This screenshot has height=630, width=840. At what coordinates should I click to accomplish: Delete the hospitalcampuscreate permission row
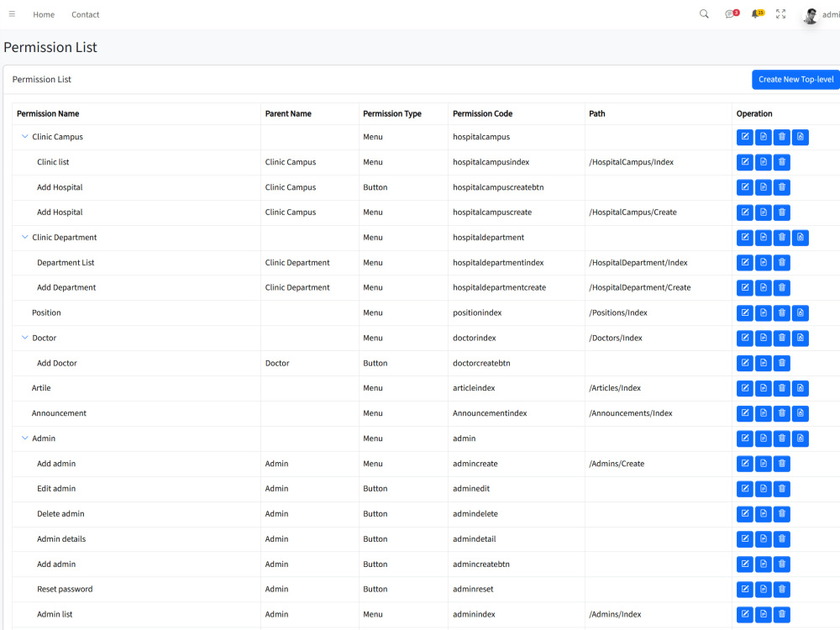(781, 213)
